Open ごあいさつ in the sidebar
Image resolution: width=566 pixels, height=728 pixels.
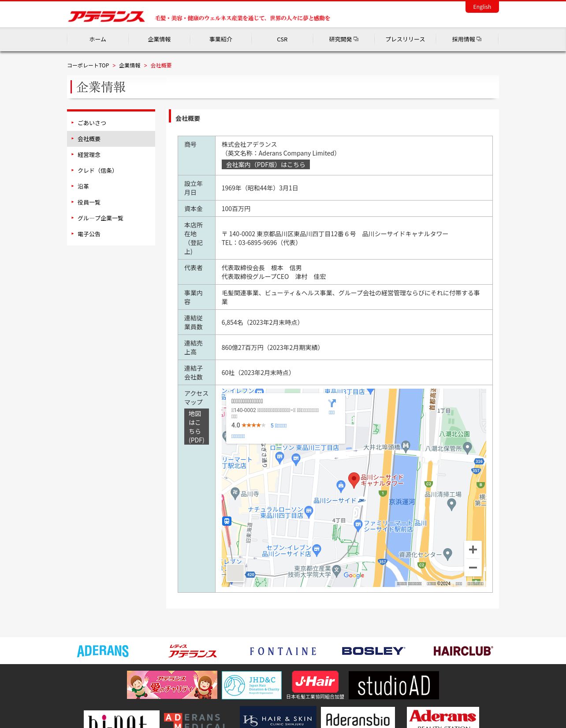pyautogui.click(x=111, y=123)
